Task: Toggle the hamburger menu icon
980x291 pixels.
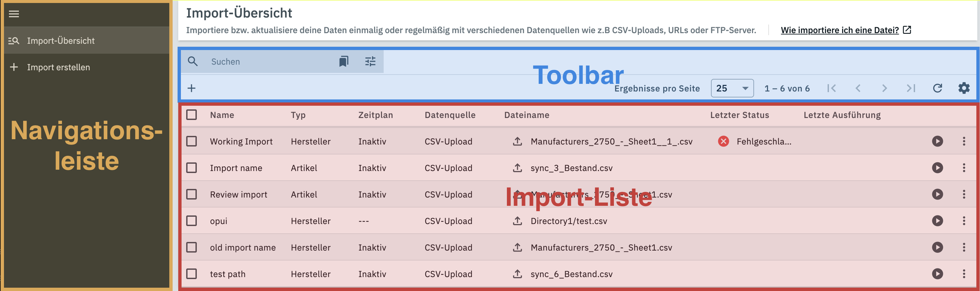Action: coord(14,14)
